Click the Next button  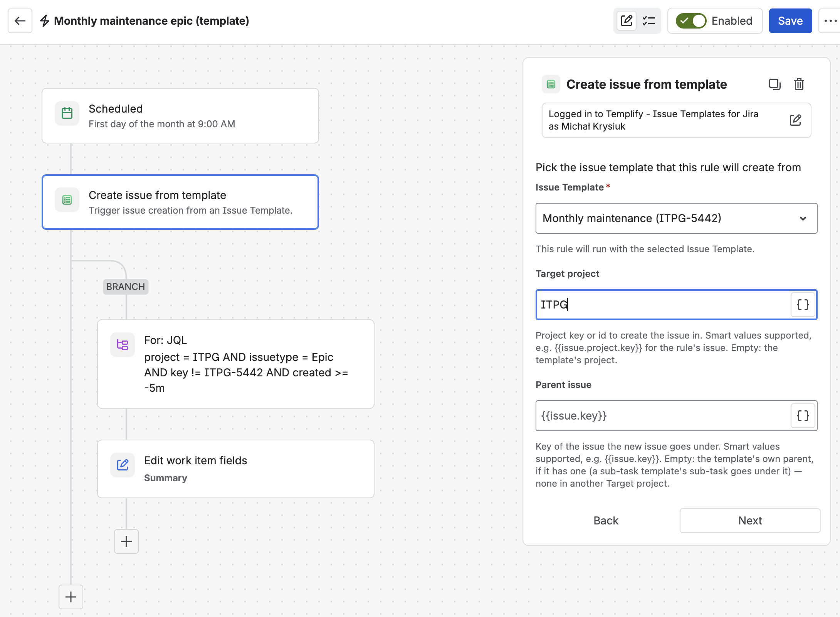750,521
